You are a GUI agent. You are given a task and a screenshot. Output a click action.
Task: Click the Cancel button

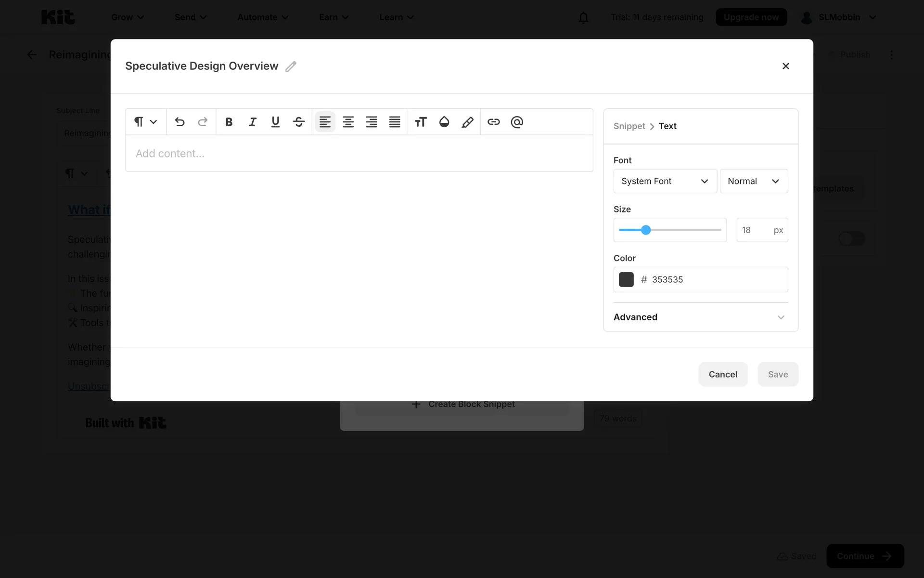(722, 374)
